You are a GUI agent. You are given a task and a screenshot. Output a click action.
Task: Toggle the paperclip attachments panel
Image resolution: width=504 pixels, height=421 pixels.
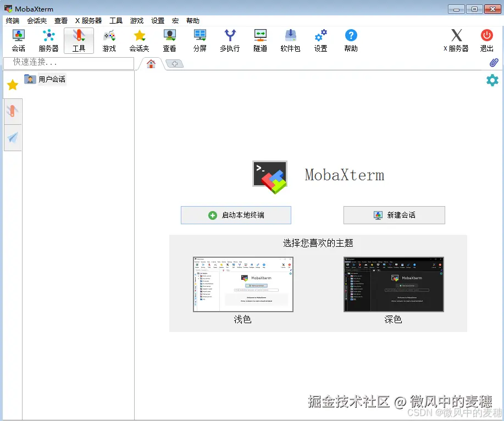493,62
